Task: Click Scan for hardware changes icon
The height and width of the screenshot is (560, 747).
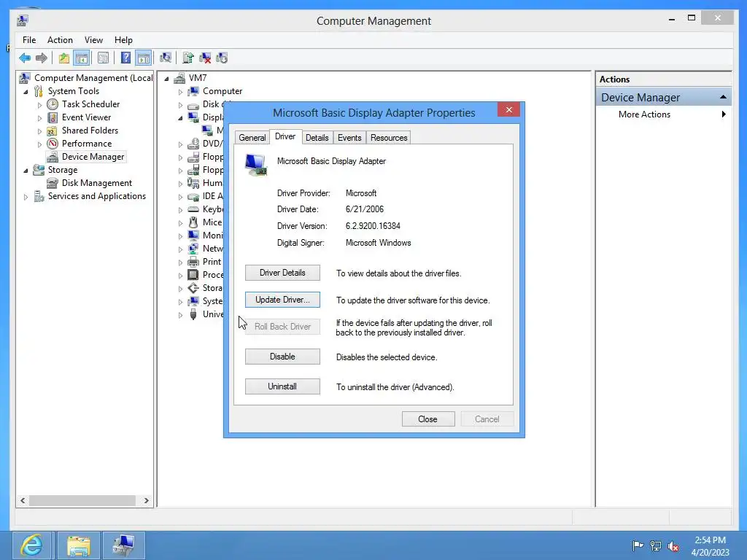Action: coord(166,58)
